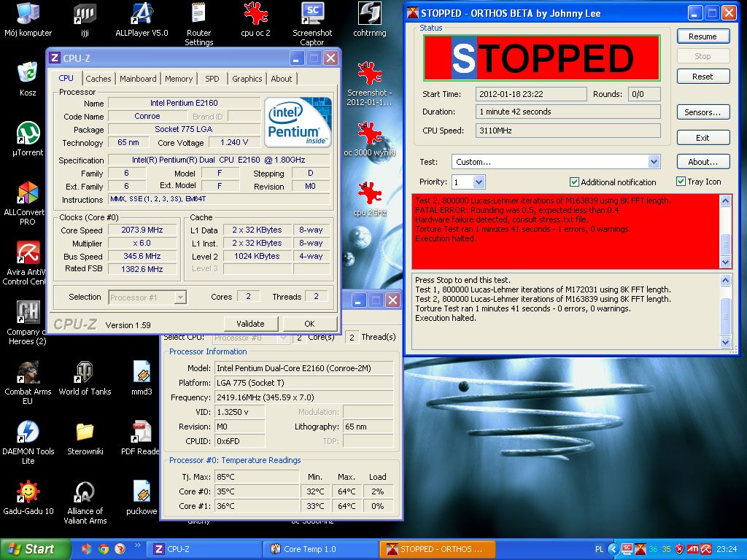Switch to Core Temp 1.0 taskbar button

pyautogui.click(x=320, y=549)
